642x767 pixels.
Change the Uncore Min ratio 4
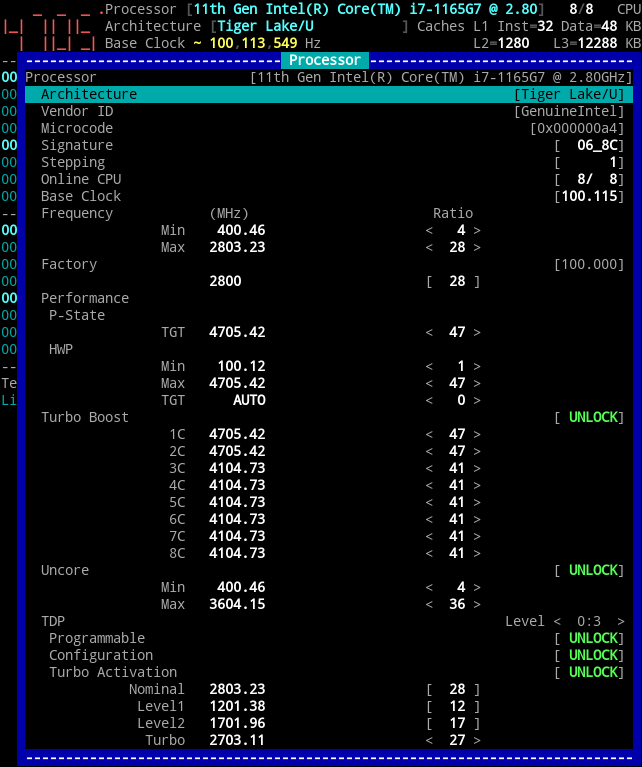[453, 587]
